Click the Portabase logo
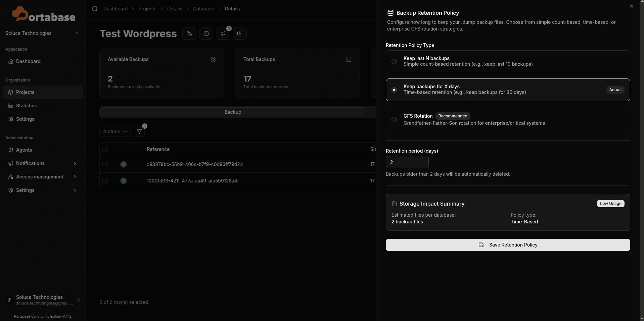The width and height of the screenshot is (644, 321). tap(43, 14)
